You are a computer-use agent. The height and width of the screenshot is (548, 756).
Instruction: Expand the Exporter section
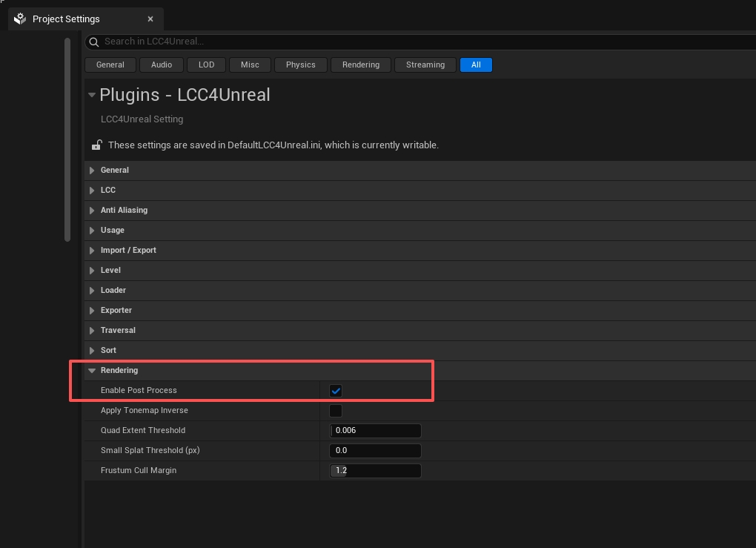(x=92, y=310)
